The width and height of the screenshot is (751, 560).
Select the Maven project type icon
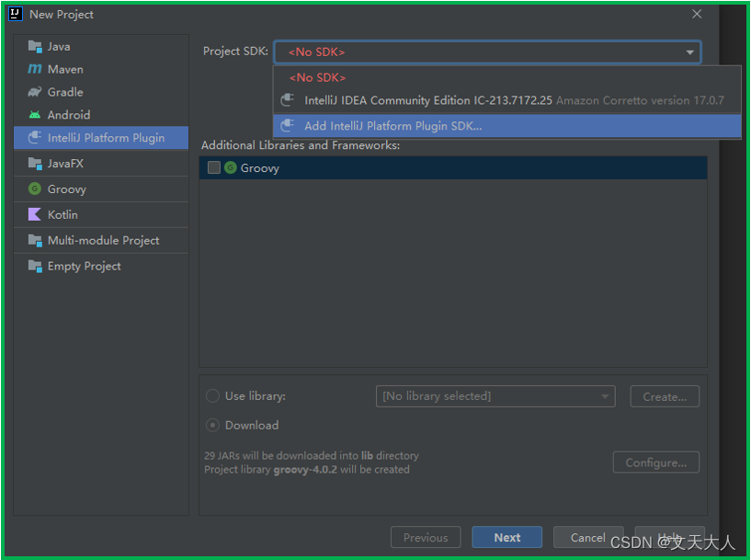tap(36, 69)
